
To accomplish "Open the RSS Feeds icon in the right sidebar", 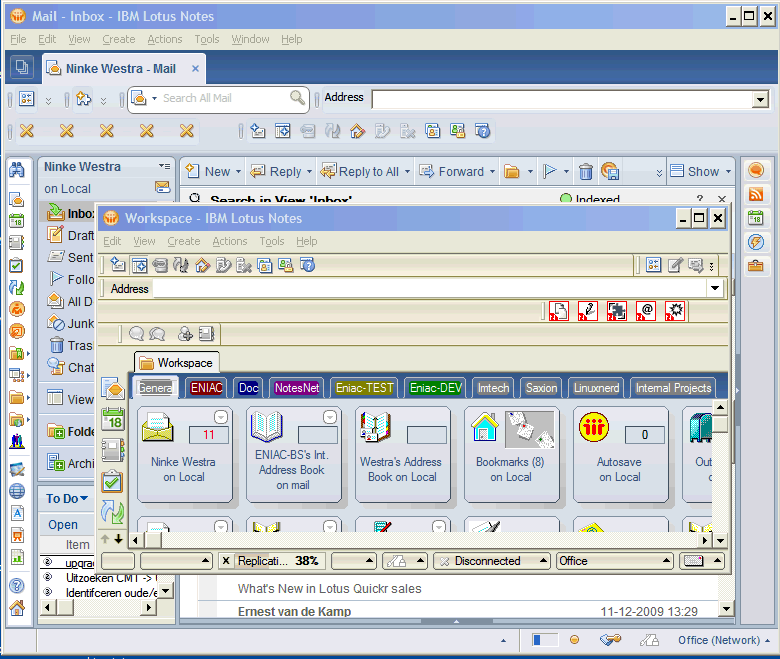I will (x=756, y=194).
